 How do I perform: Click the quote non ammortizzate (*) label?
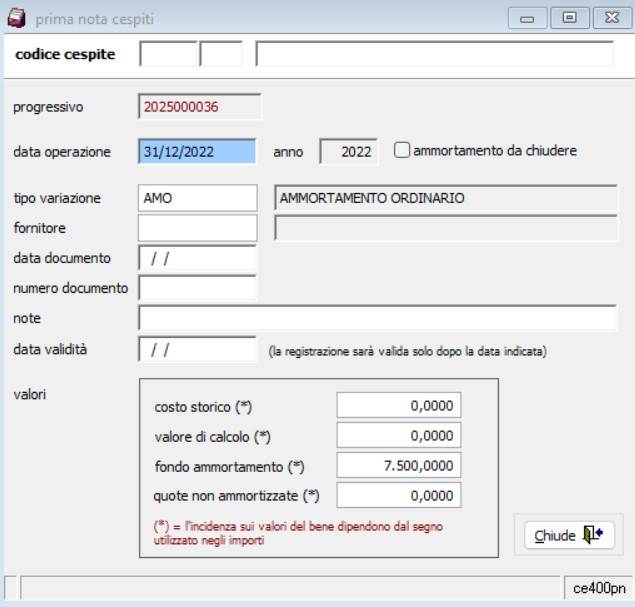(237, 496)
